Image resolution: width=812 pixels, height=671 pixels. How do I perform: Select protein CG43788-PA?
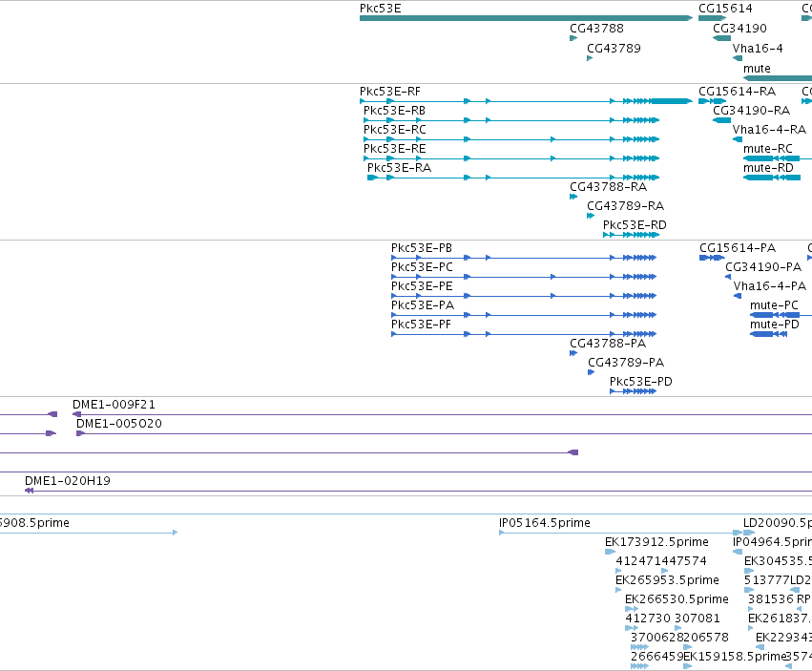pyautogui.click(x=608, y=344)
